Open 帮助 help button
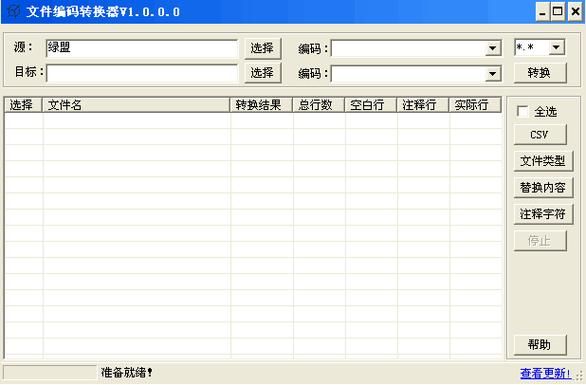This screenshot has height=385, width=586. click(540, 345)
